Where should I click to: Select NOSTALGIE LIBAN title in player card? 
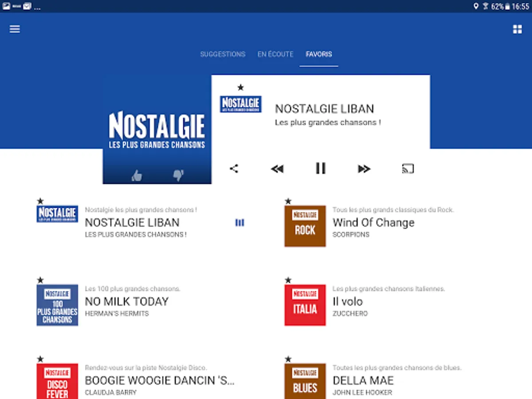coord(325,109)
